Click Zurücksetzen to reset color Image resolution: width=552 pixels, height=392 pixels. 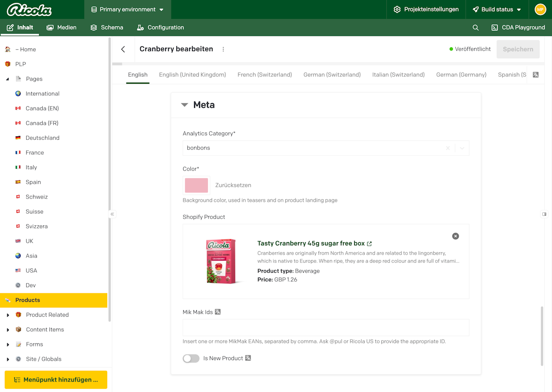click(x=233, y=185)
